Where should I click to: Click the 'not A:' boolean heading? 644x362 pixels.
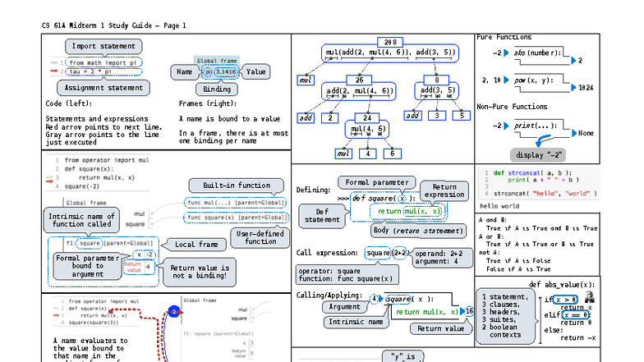click(x=490, y=253)
